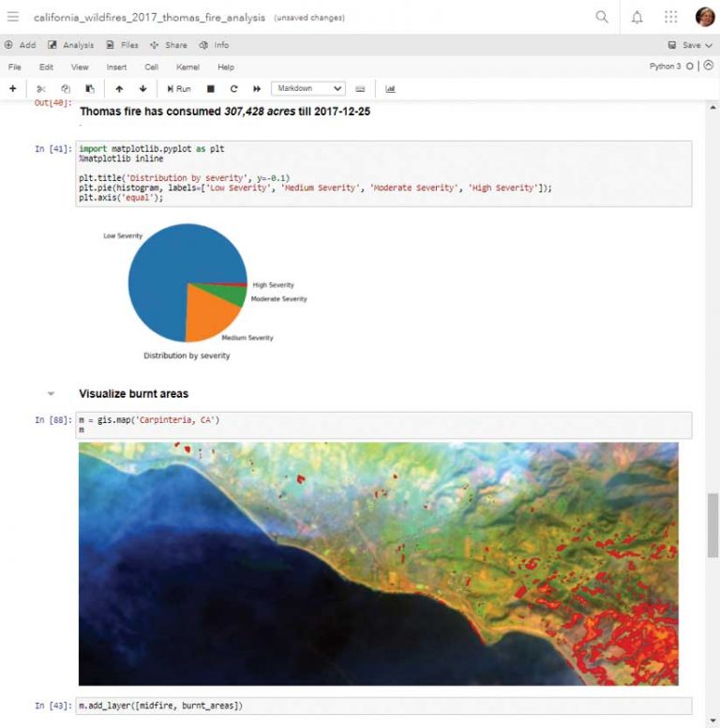Show notifications via bell icon
Screen dimensions: 720x728
637,17
